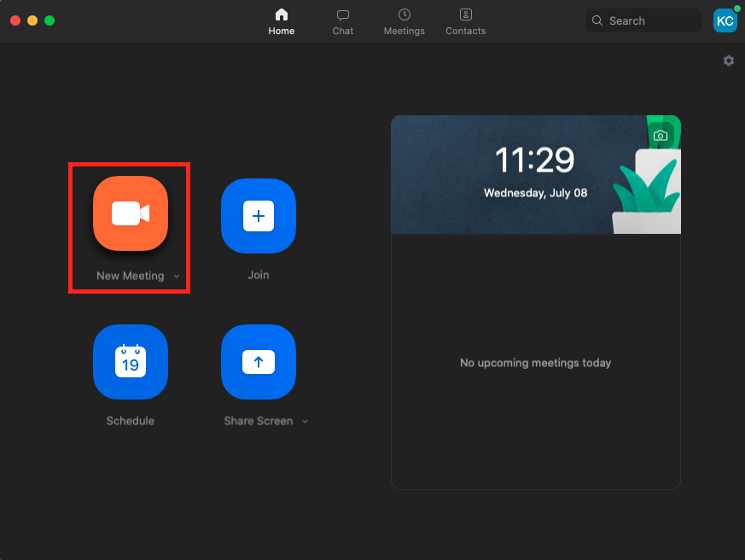
Task: Open the KC profile avatar
Action: pyautogui.click(x=725, y=21)
